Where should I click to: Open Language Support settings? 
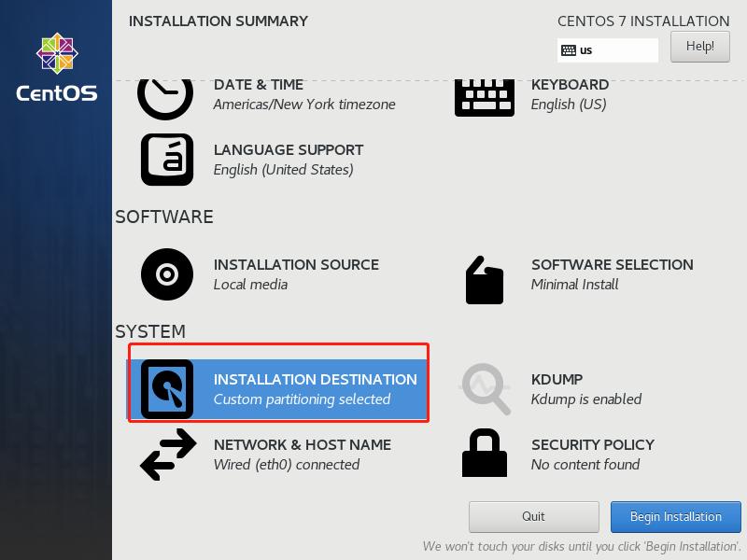[166, 158]
